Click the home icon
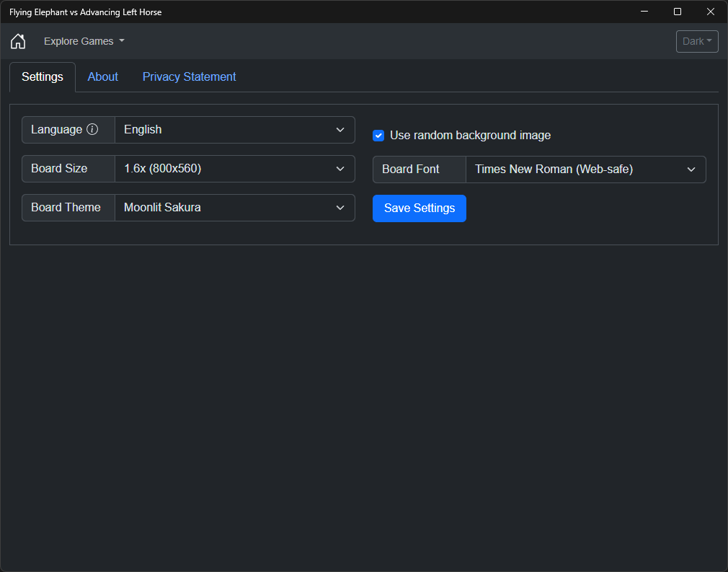The image size is (728, 572). [18, 41]
